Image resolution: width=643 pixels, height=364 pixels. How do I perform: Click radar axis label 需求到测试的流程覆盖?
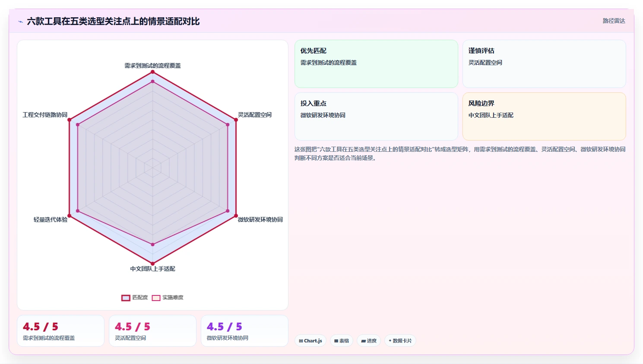pos(152,66)
